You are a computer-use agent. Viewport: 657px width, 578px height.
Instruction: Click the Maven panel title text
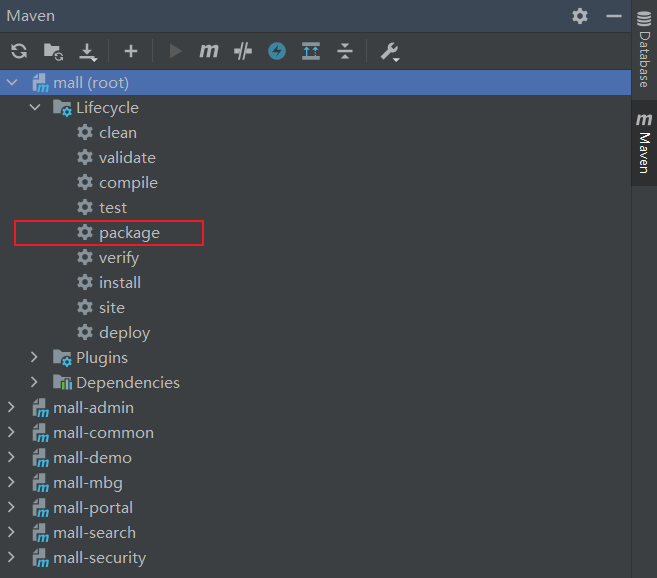(31, 16)
